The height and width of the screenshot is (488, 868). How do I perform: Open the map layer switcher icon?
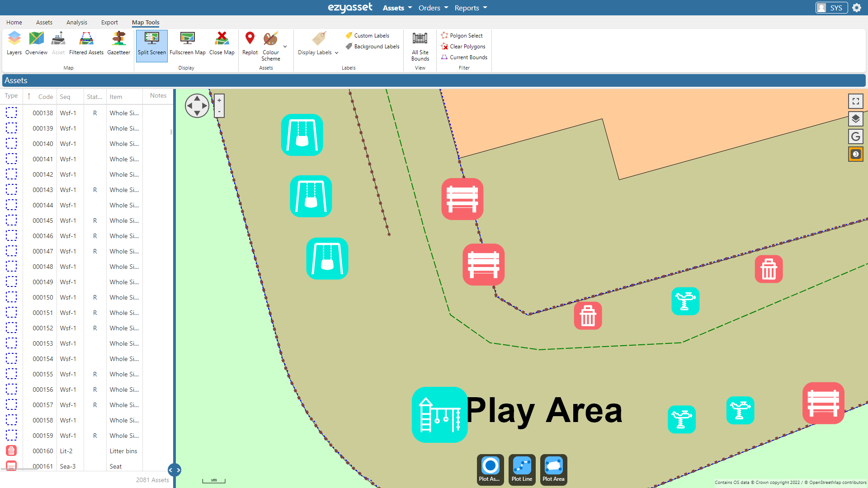[855, 119]
